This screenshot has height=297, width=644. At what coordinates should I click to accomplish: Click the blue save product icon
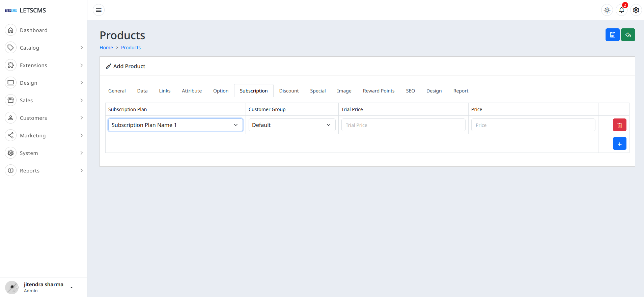point(612,35)
